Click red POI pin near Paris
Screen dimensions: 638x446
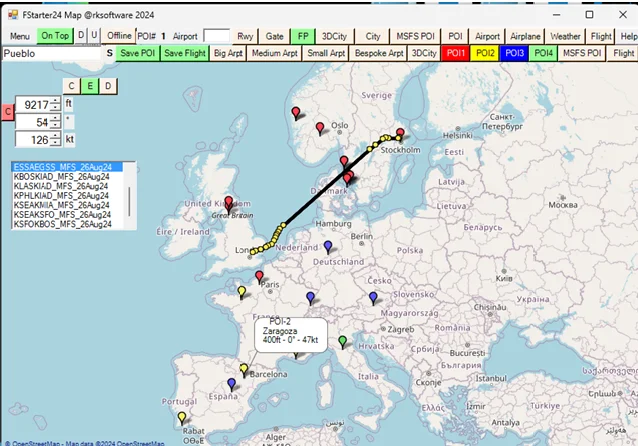259,277
